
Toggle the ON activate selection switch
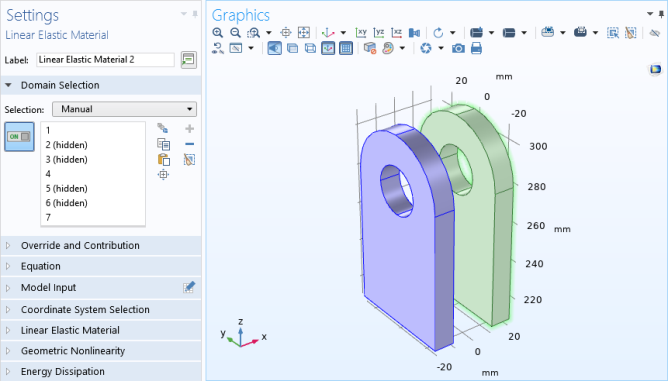19,137
